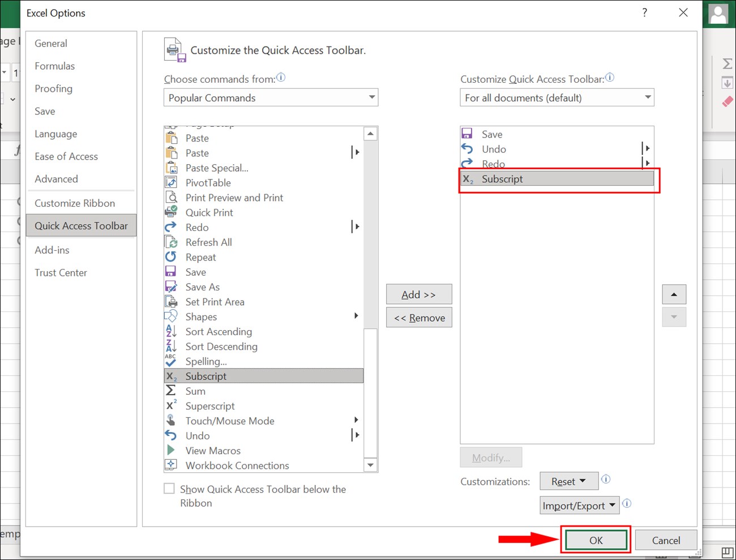
Task: Click the Undo icon in right toolbar list
Action: [x=467, y=149]
